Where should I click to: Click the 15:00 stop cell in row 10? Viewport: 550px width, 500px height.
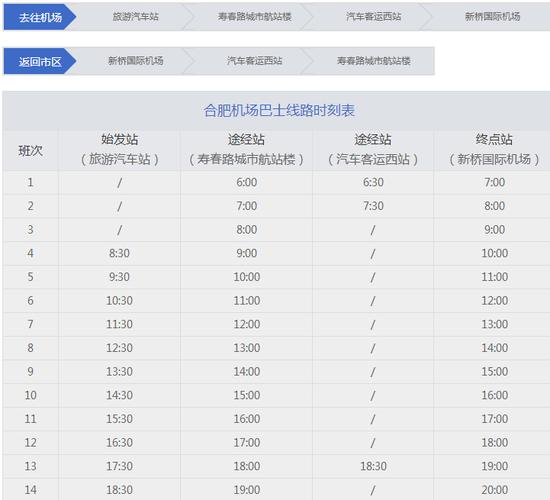click(x=246, y=395)
